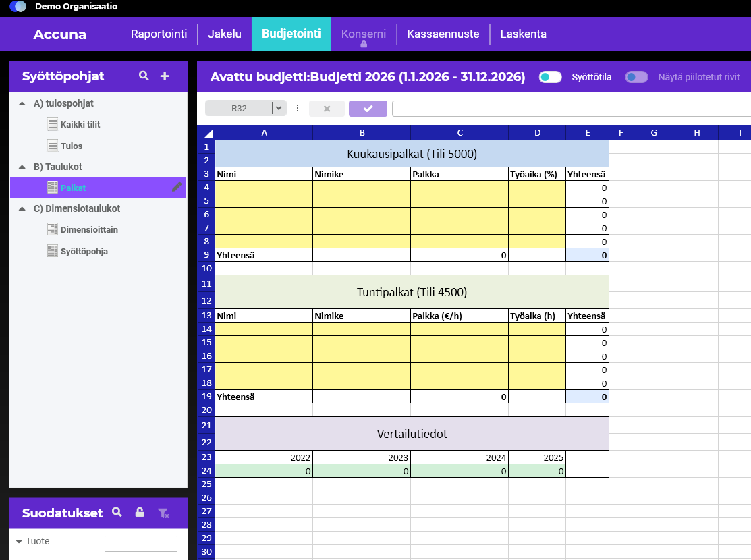The height and width of the screenshot is (560, 751).
Task: Click the green cell under 2024
Action: tap(460, 471)
